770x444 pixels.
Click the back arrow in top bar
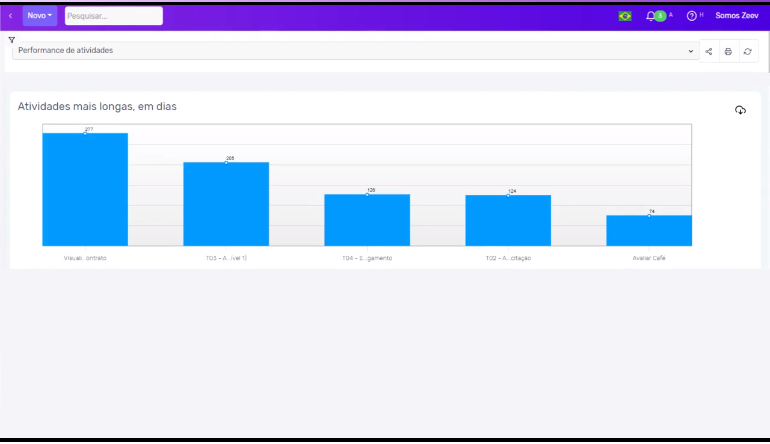pos(11,16)
